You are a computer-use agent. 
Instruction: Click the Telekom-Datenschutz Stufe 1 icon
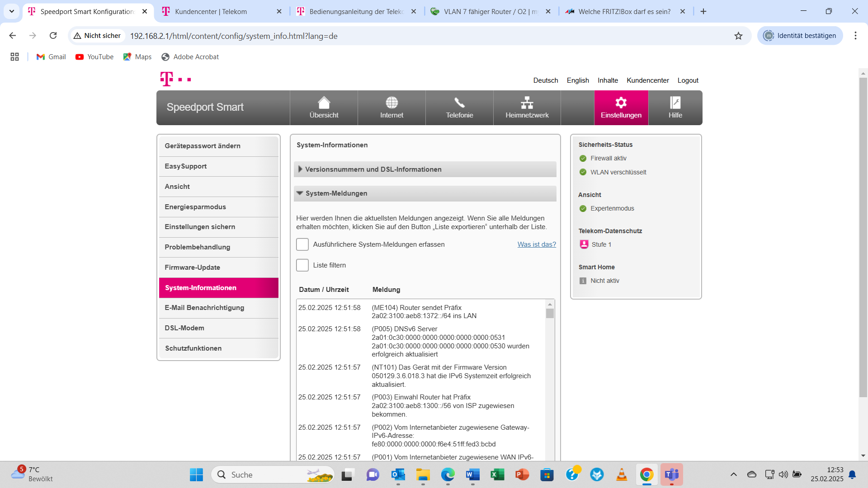584,244
